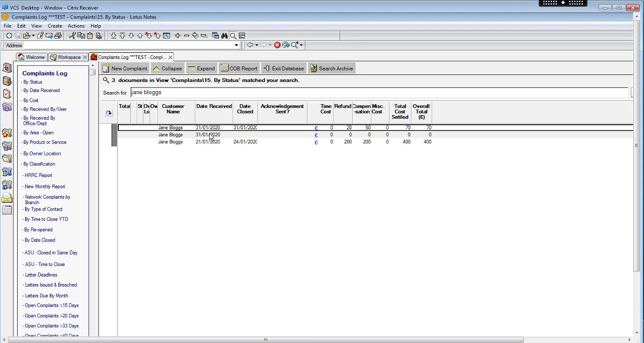Click the New Complaint button
This screenshot has height=343, width=644.
(125, 68)
